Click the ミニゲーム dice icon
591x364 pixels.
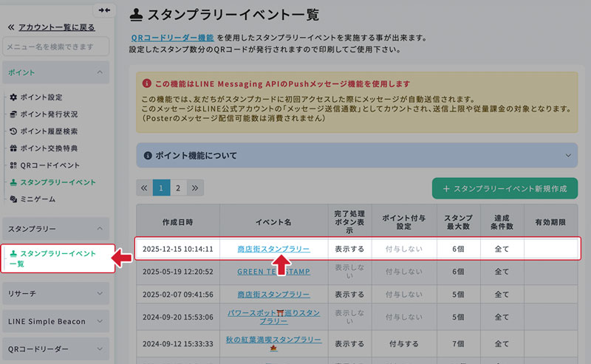[13, 199]
